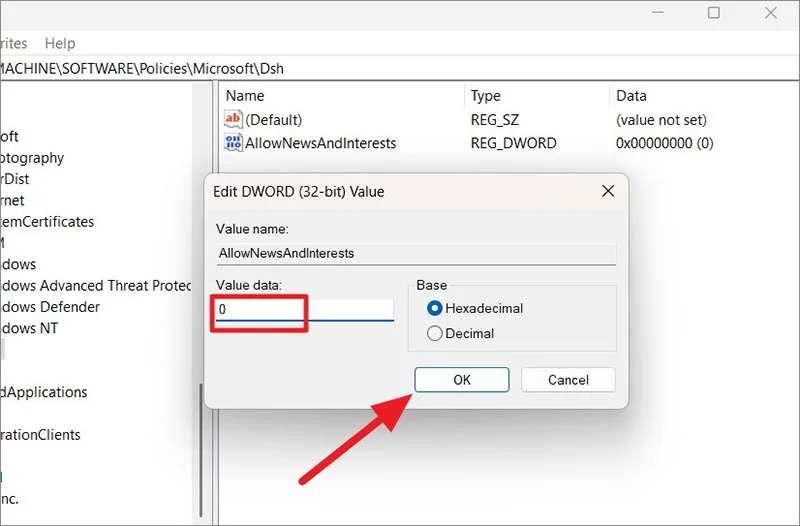The image size is (800, 526).
Task: Click the OK button in the dialog
Action: (462, 380)
